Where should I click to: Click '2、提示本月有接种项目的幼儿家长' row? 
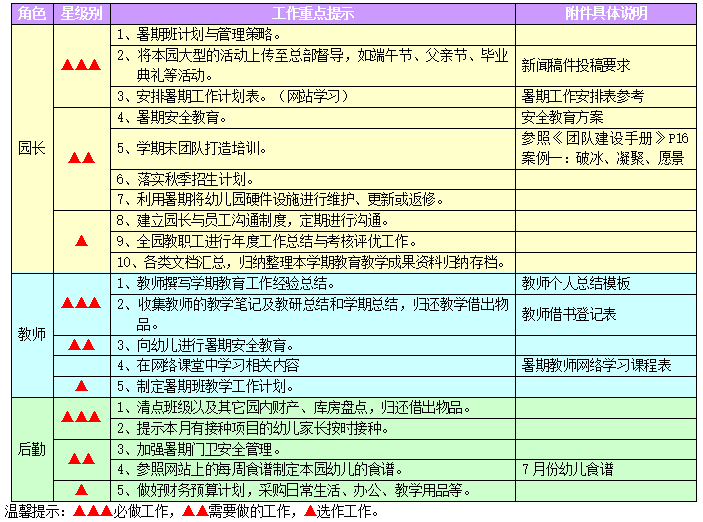coord(313,429)
